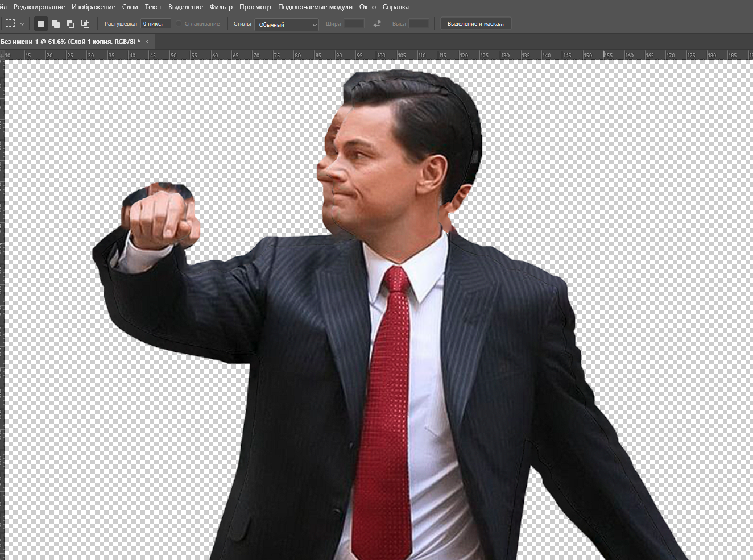Select Add to selection mode icon
The height and width of the screenshot is (560, 753).
click(x=56, y=24)
